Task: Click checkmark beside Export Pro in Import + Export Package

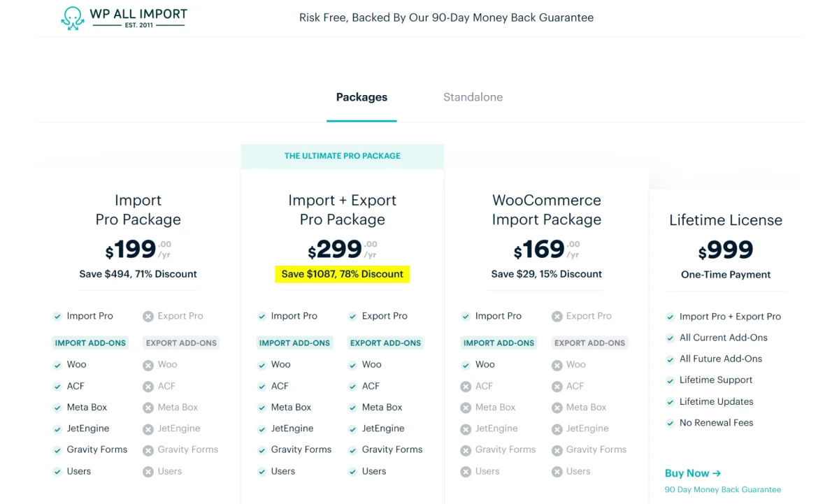Action: [x=352, y=317]
